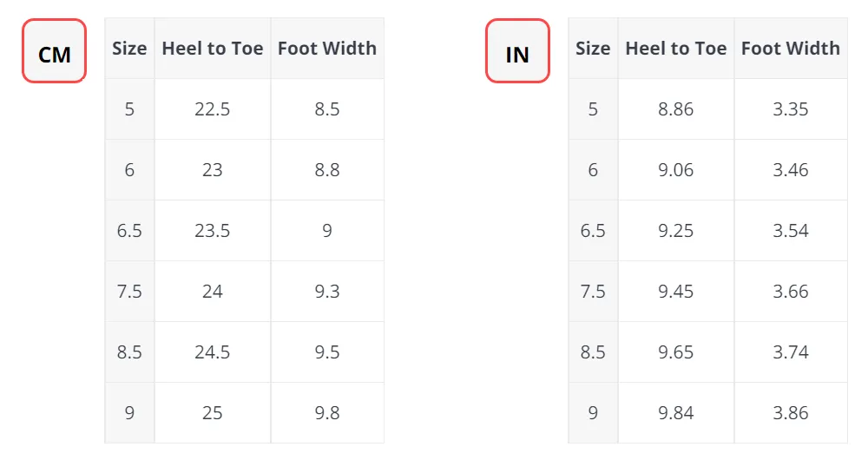Select Size header in IN table

[593, 48]
